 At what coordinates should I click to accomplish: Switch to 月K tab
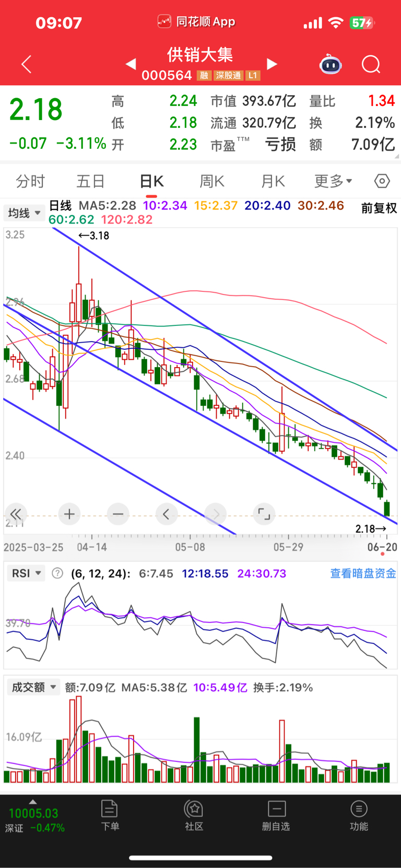coord(273,181)
